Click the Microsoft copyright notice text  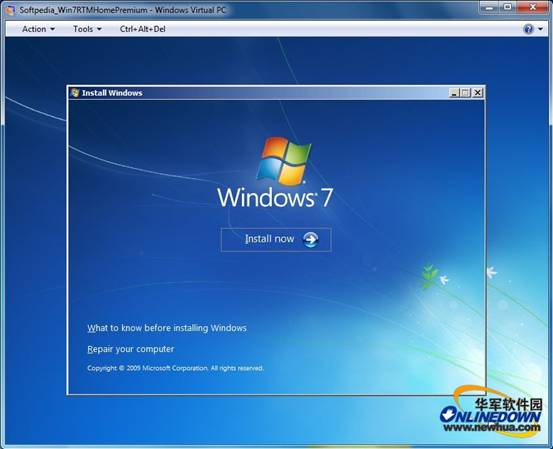[175, 368]
